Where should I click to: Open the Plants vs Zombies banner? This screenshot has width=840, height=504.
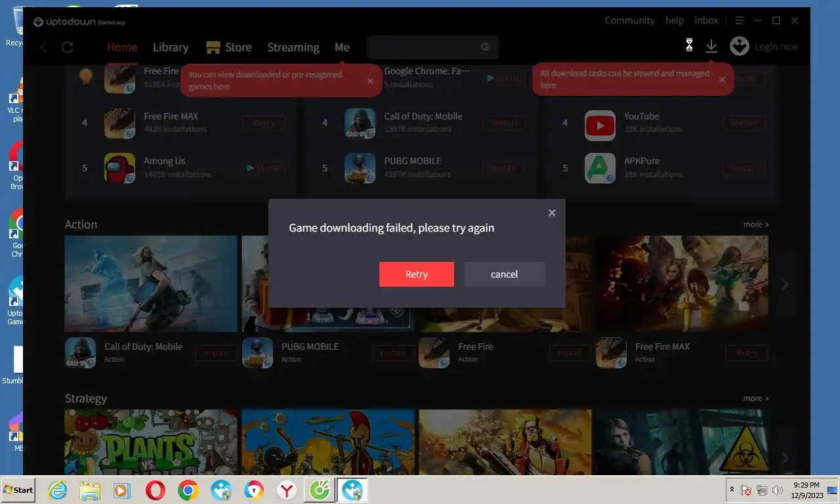pos(151,442)
